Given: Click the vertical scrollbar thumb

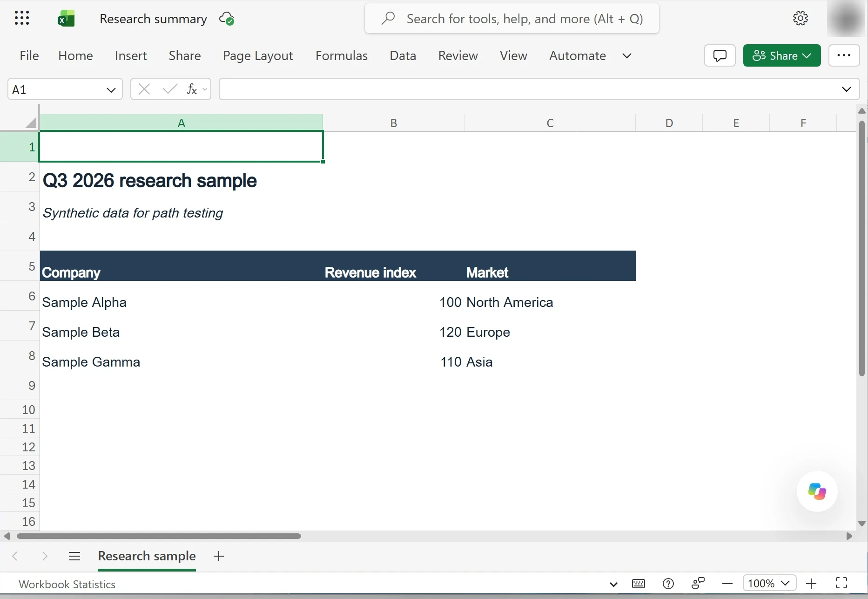Looking at the screenshot, I should point(861,248).
